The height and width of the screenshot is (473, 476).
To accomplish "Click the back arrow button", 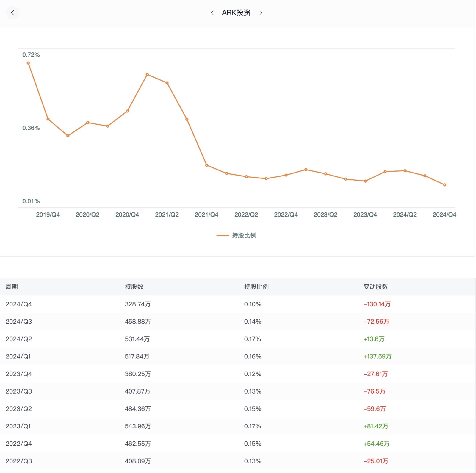I will (12, 13).
